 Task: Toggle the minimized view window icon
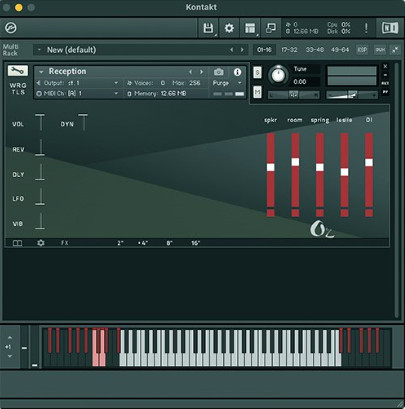coord(271,28)
